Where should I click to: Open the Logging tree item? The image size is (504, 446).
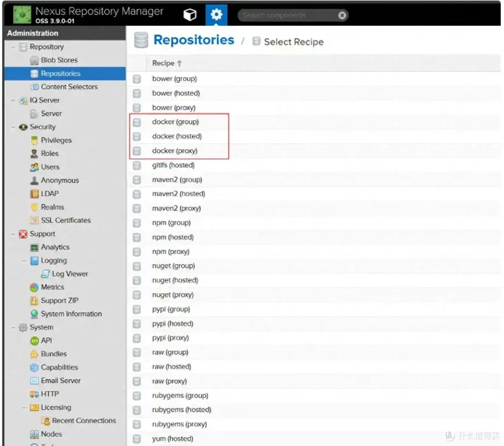(54, 261)
